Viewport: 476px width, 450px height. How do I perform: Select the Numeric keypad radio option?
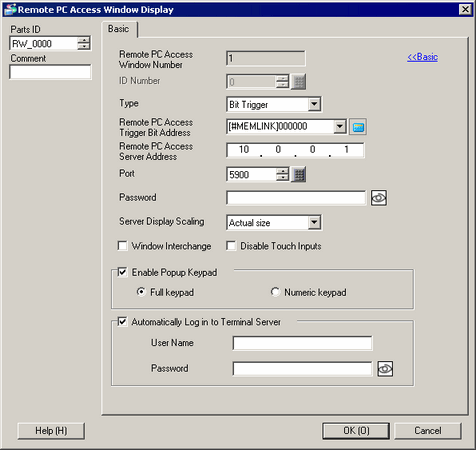click(x=275, y=292)
